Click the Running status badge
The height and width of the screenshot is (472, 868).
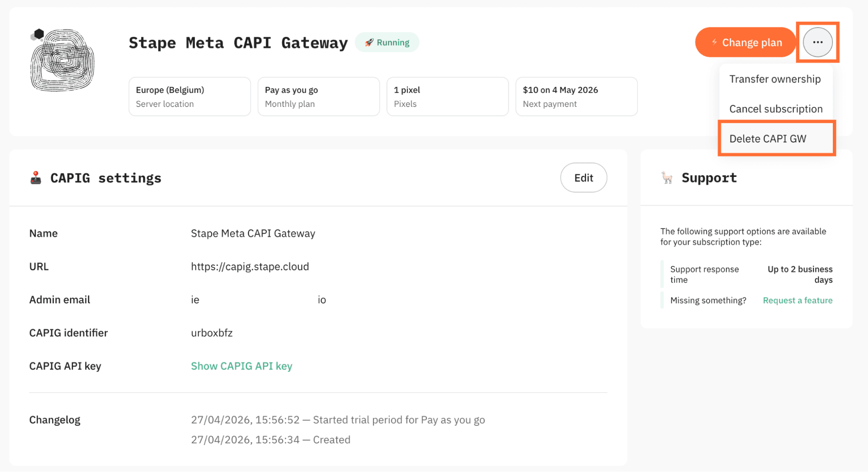point(387,43)
